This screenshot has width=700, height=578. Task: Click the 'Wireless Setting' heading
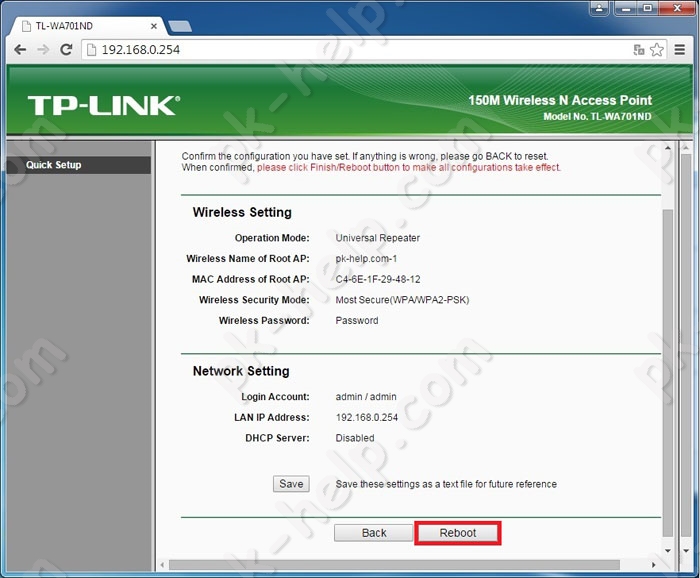click(242, 212)
